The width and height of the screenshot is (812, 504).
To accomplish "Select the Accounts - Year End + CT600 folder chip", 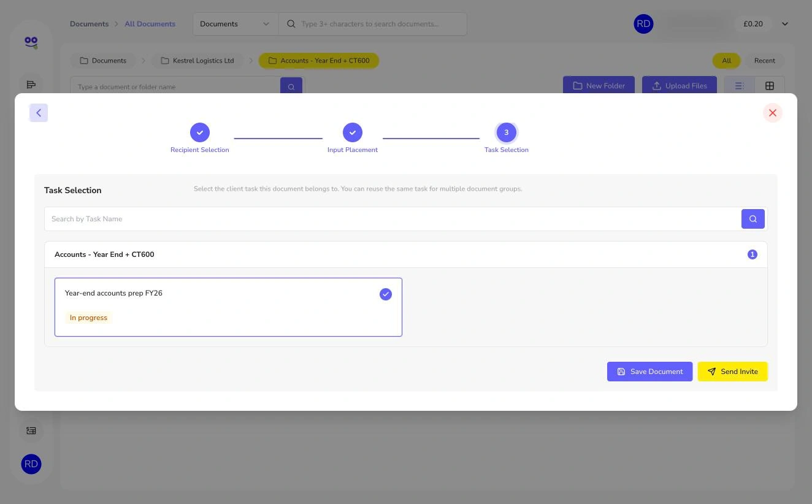I will click(319, 61).
